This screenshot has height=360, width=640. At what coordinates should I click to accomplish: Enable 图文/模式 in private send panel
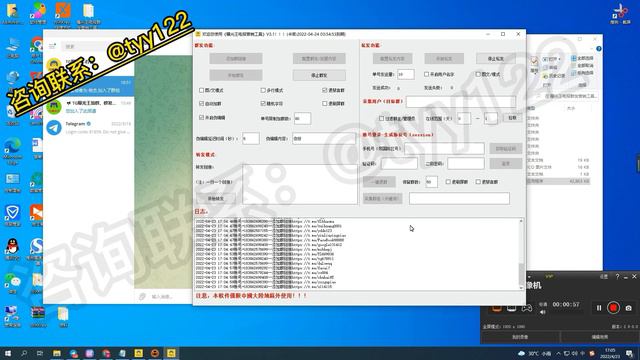pyautogui.click(x=478, y=74)
